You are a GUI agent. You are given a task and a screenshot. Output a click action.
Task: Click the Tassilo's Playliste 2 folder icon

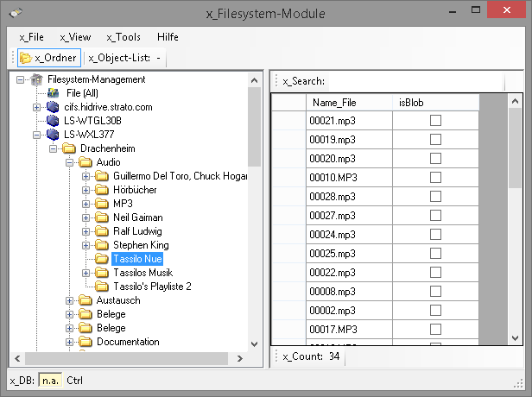(102, 287)
